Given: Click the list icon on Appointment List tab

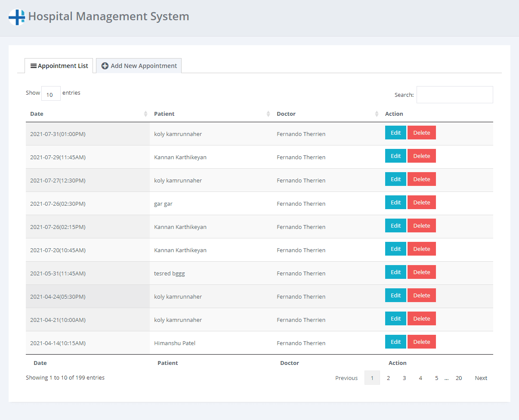Looking at the screenshot, I should click(33, 66).
